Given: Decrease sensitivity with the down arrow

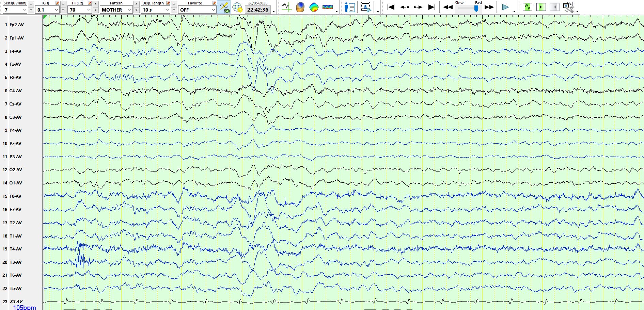Looking at the screenshot, I should 31,10.
